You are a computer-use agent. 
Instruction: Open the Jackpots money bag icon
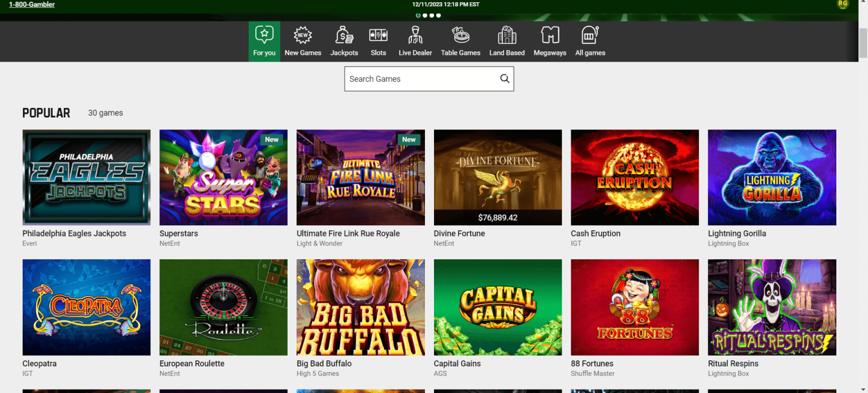(344, 36)
